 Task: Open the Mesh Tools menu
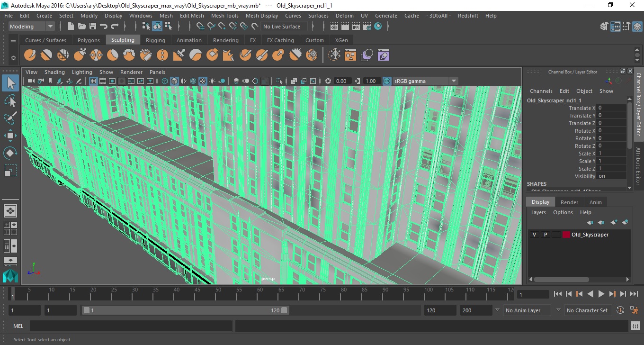tap(225, 16)
